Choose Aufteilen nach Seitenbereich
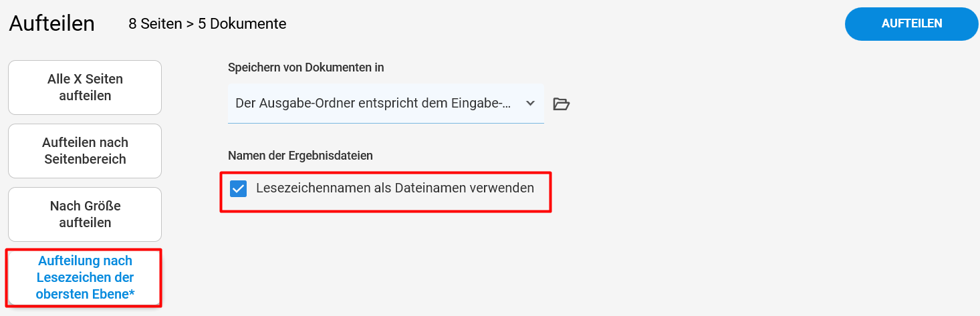This screenshot has width=980, height=316. 85,151
